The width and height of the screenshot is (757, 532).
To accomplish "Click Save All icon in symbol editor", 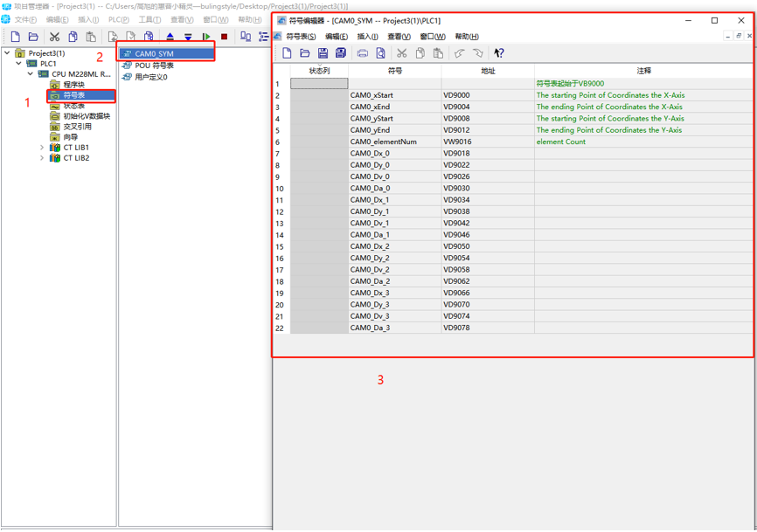I will [341, 53].
